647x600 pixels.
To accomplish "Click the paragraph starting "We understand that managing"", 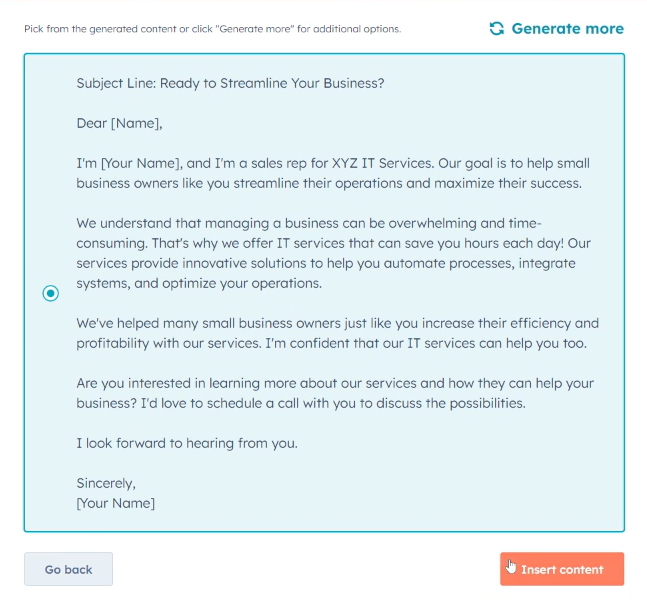I will click(x=340, y=254).
